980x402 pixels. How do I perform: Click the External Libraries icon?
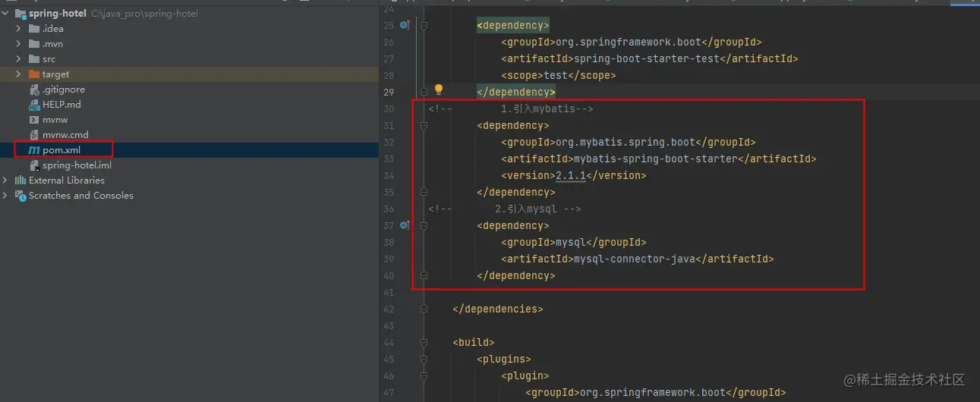(20, 181)
